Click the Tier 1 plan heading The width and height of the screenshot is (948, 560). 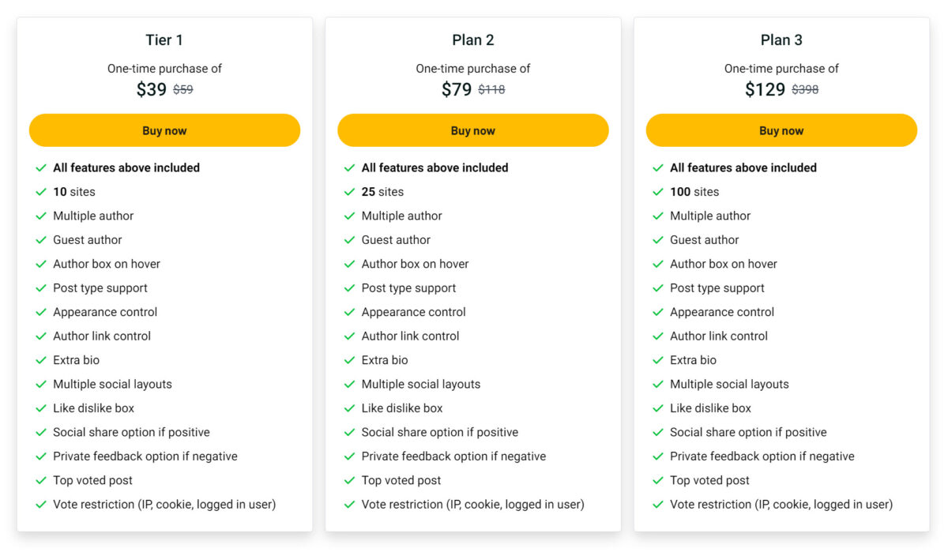164,40
